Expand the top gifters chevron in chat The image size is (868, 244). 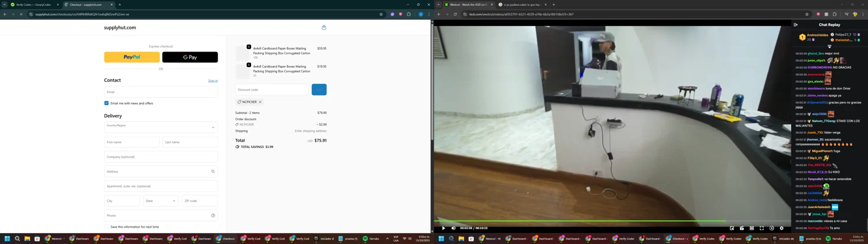(x=829, y=47)
